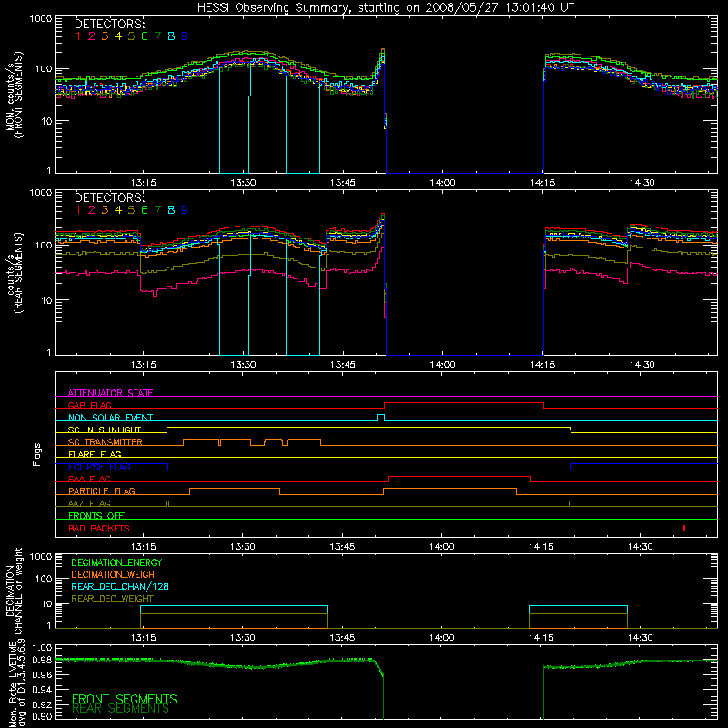Viewport: 728px width, 728px height.
Task: Click the 'ECLIPSE FLAG' label
Action: pyautogui.click(x=99, y=467)
